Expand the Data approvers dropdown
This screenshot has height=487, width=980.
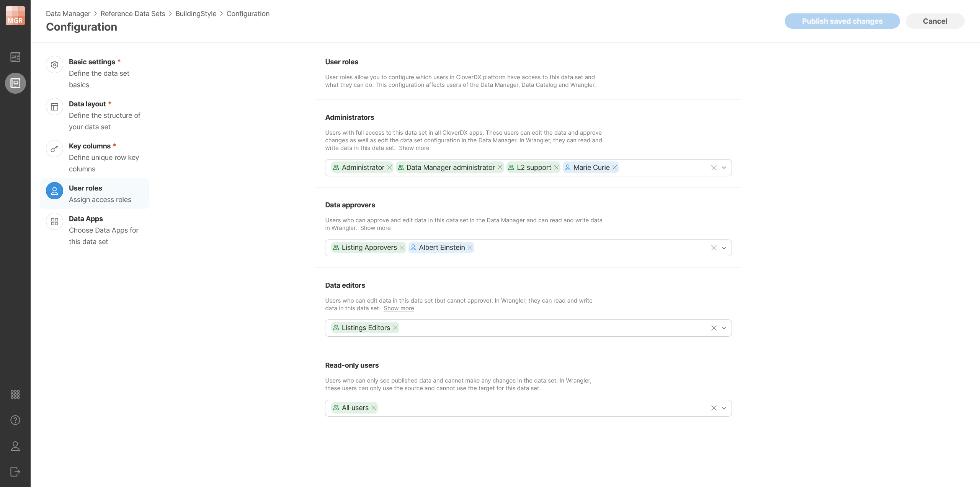tap(724, 248)
